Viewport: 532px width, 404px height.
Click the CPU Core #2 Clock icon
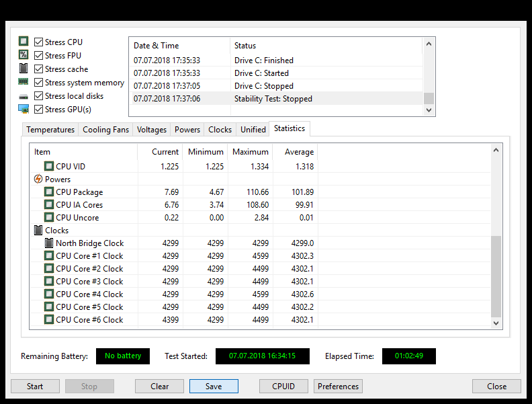coord(49,268)
